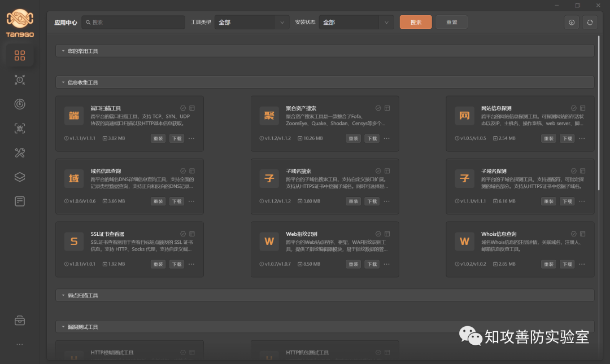Open more options on 域名信息查询 card
Screen dimensions: 610x364
[191, 201]
